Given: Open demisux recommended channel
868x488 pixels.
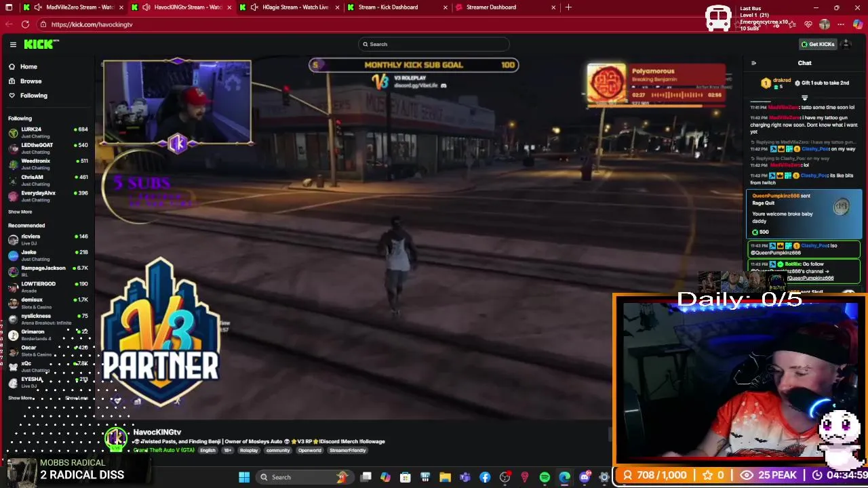Looking at the screenshot, I should (47, 302).
